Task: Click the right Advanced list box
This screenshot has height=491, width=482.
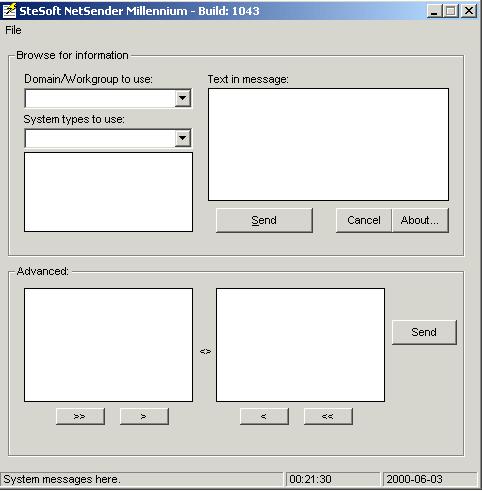Action: click(x=300, y=345)
